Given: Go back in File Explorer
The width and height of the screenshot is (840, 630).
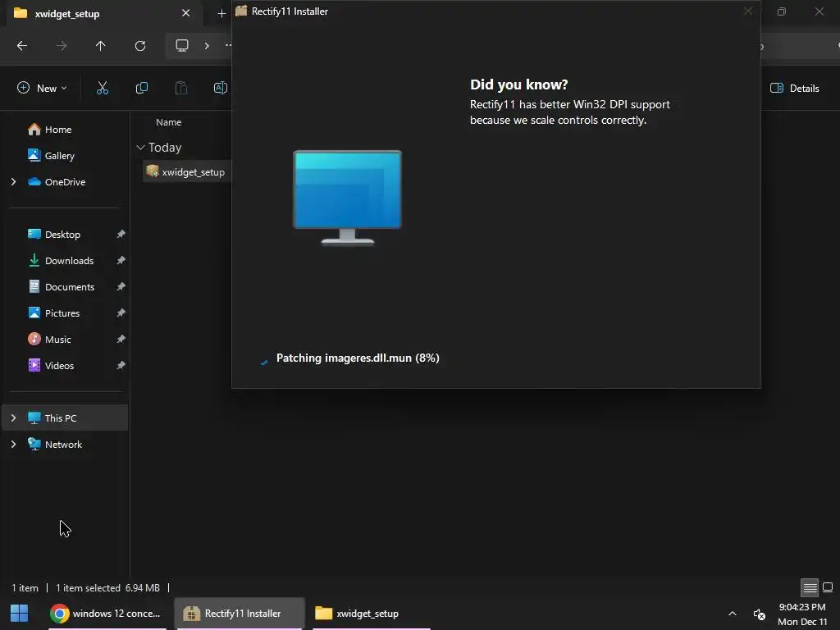Looking at the screenshot, I should (x=22, y=46).
